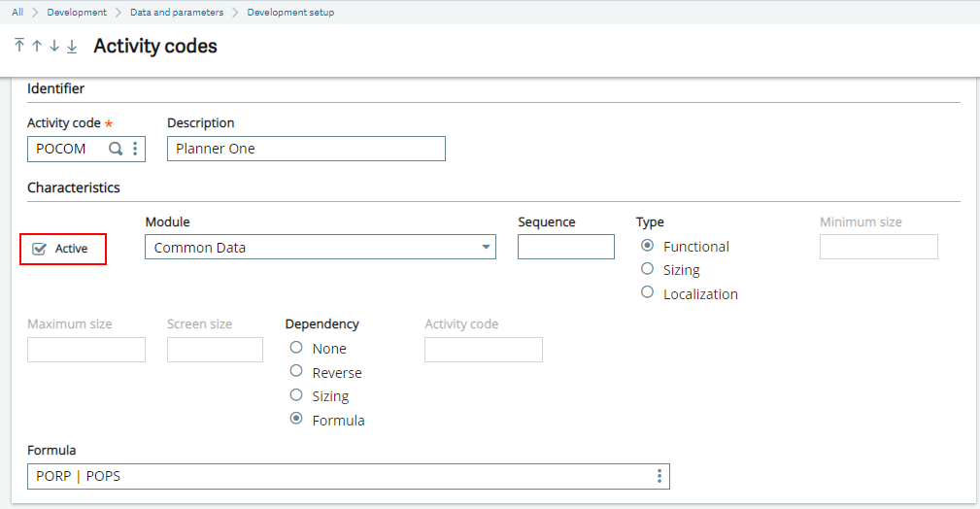Open actions menu beside Activity code field
The width and height of the screenshot is (980, 509).
(x=135, y=149)
